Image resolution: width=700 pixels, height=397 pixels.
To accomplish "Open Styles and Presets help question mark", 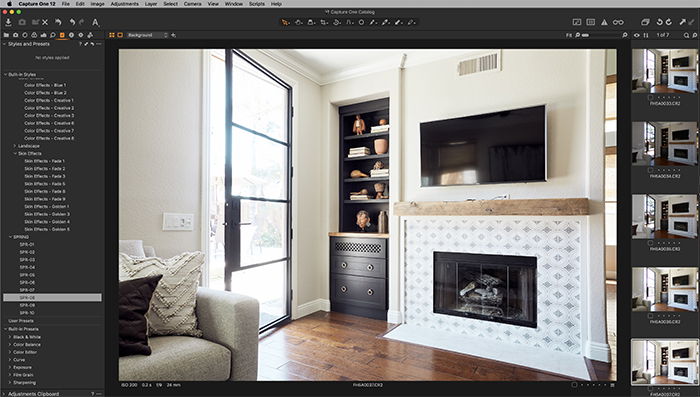I will pos(80,44).
